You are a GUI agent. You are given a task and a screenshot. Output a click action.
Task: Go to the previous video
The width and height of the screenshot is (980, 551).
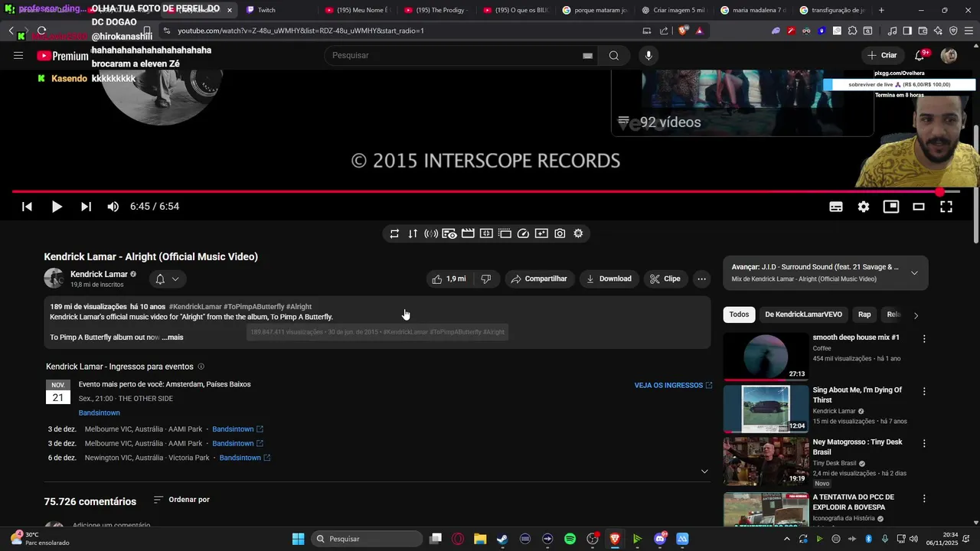(x=27, y=207)
